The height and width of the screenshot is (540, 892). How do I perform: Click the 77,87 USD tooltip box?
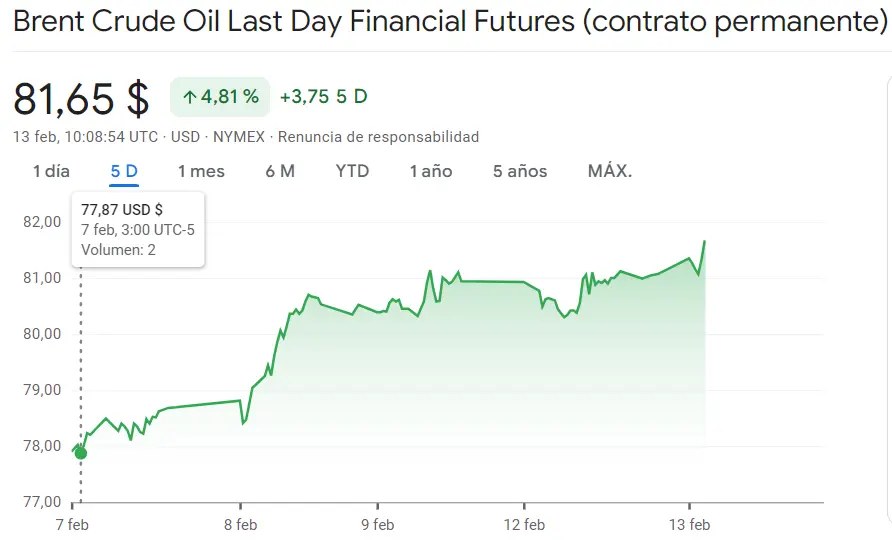(138, 229)
